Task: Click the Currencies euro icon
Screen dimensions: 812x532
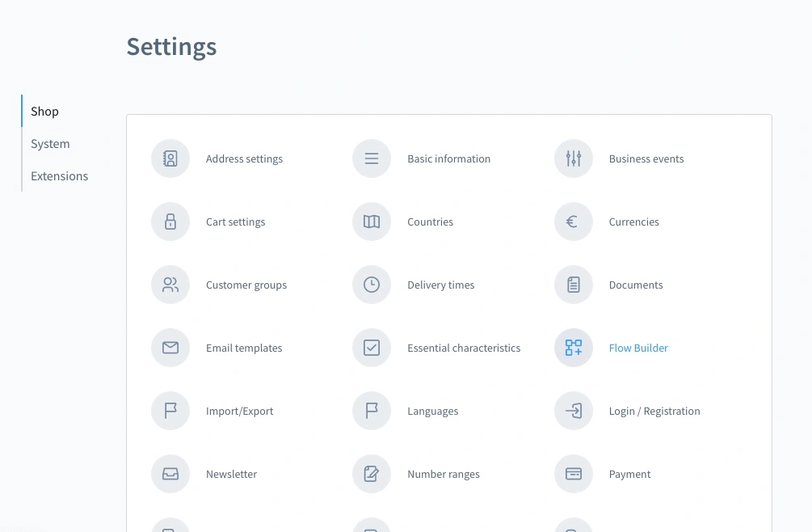Action: (x=574, y=222)
